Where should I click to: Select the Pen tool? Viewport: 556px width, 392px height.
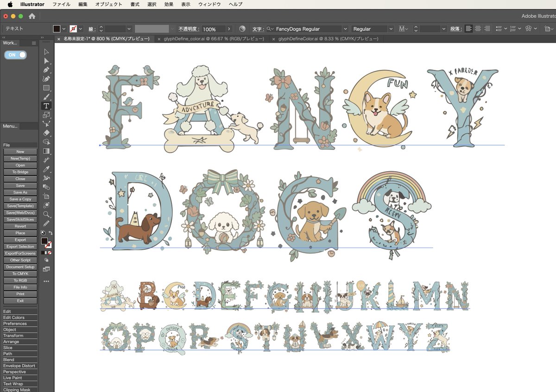46,70
